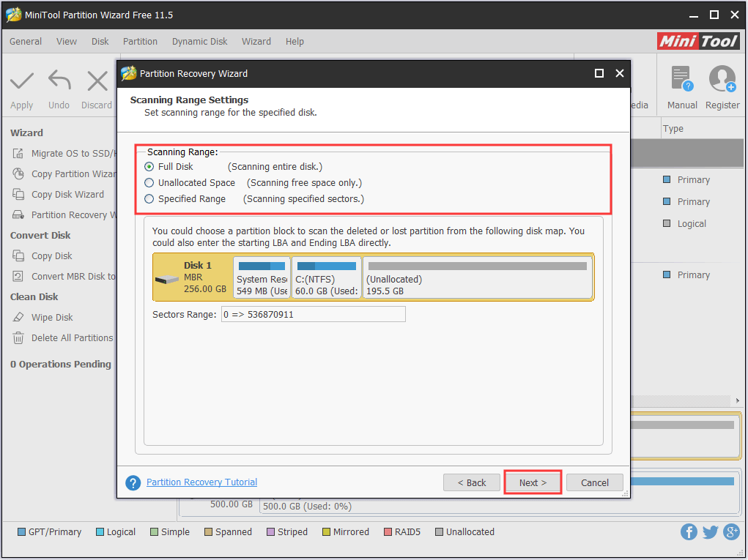Click the GPT/Primary legend color swatch
Viewport: 748px width, 560px height.
coord(21,532)
